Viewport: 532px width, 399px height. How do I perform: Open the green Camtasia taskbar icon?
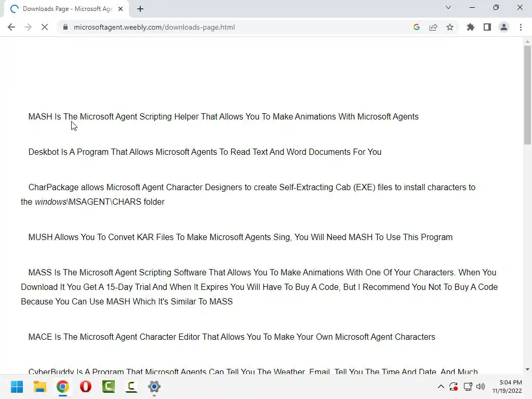tap(109, 387)
